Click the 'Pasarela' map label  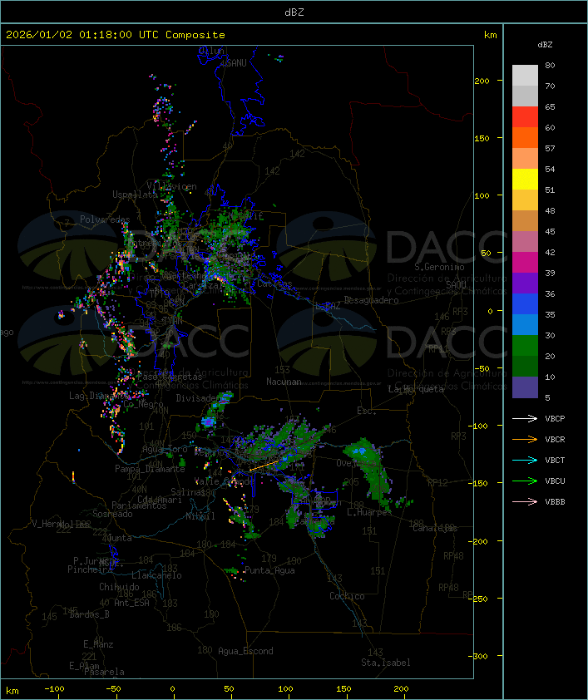[x=105, y=672]
